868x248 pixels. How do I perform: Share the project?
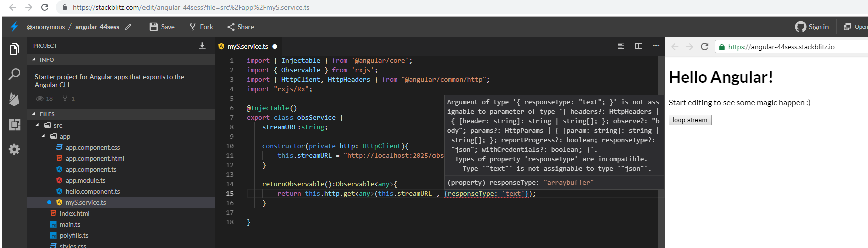(x=241, y=27)
